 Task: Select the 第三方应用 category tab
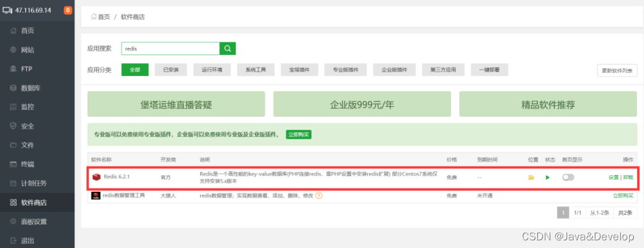click(x=443, y=70)
